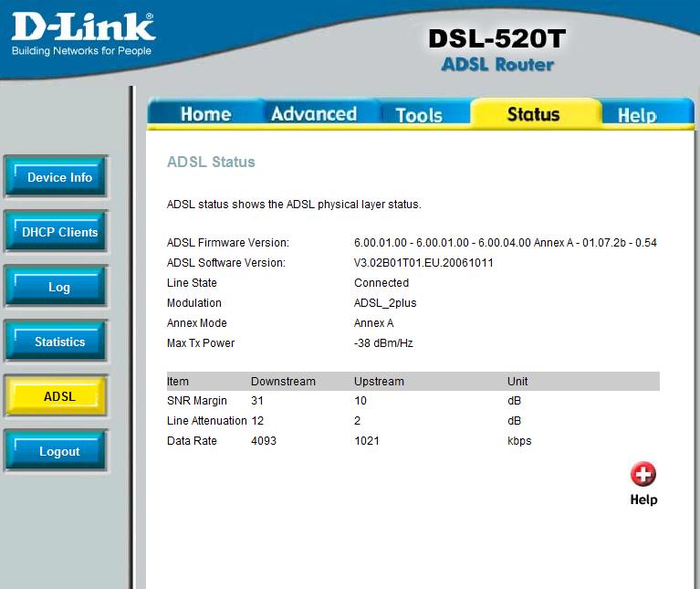Screen dimensions: 700x589
Task: Open the Home tab
Action: point(206,114)
